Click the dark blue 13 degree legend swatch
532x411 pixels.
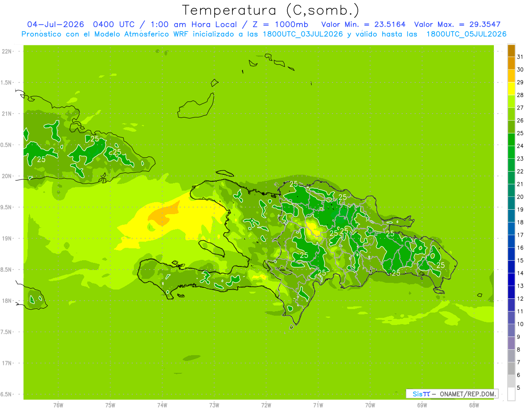[511, 280]
